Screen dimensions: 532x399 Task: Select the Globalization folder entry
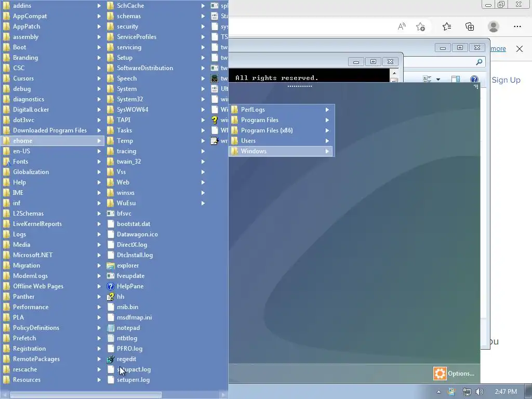coord(31,172)
